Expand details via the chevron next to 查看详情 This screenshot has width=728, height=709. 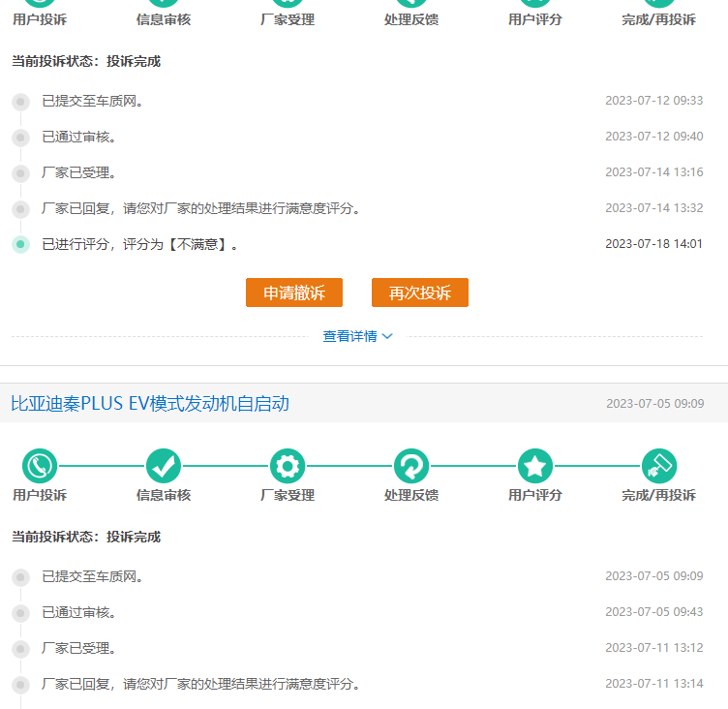pyautogui.click(x=387, y=336)
